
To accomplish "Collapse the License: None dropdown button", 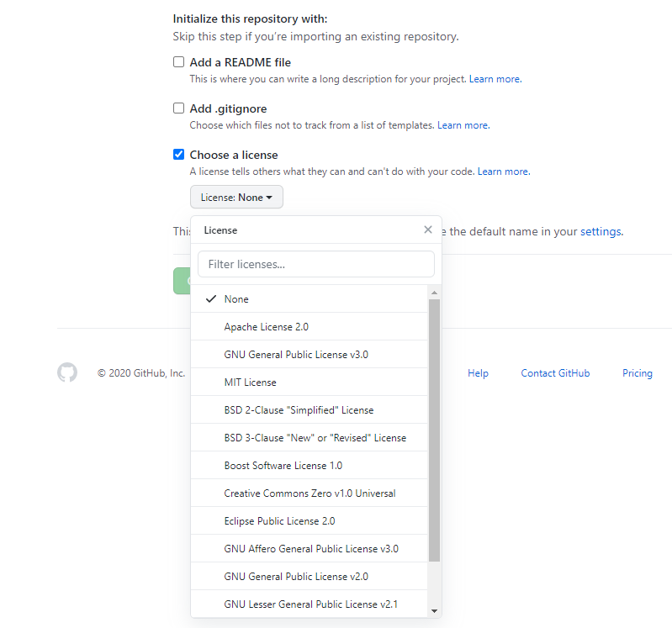I will [x=236, y=198].
